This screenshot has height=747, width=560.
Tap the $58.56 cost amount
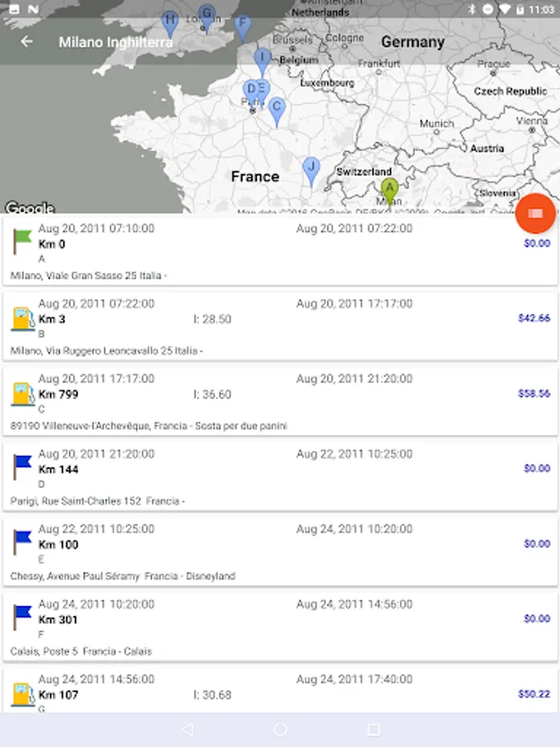coord(533,393)
